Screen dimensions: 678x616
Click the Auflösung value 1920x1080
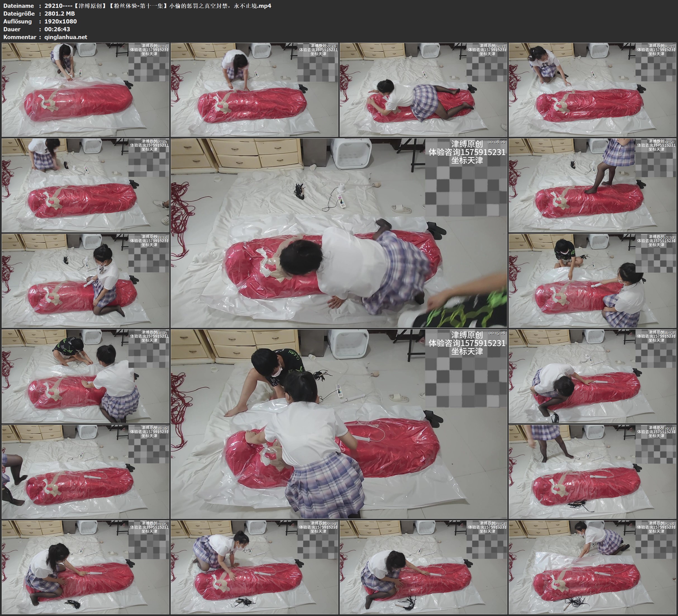tap(61, 22)
